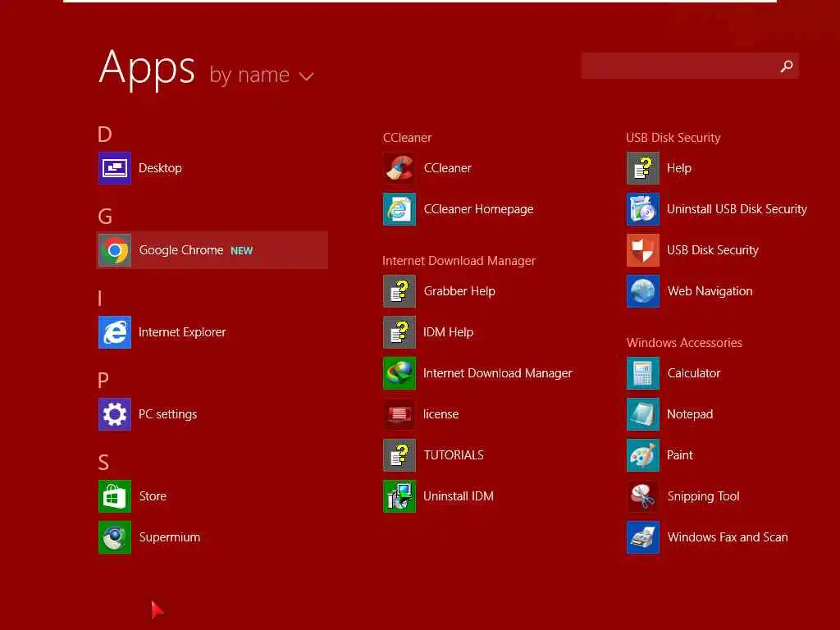Launch USB Disk Security shield icon
This screenshot has height=630, width=840.
643,250
